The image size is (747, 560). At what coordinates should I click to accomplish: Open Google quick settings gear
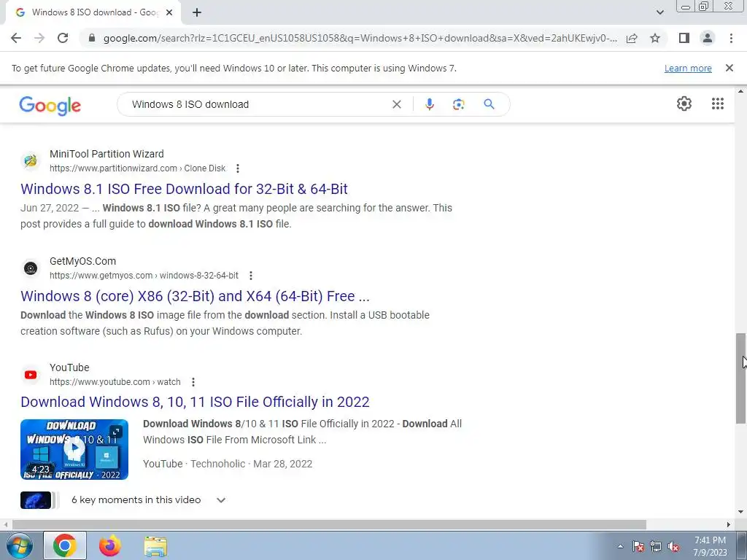684,104
